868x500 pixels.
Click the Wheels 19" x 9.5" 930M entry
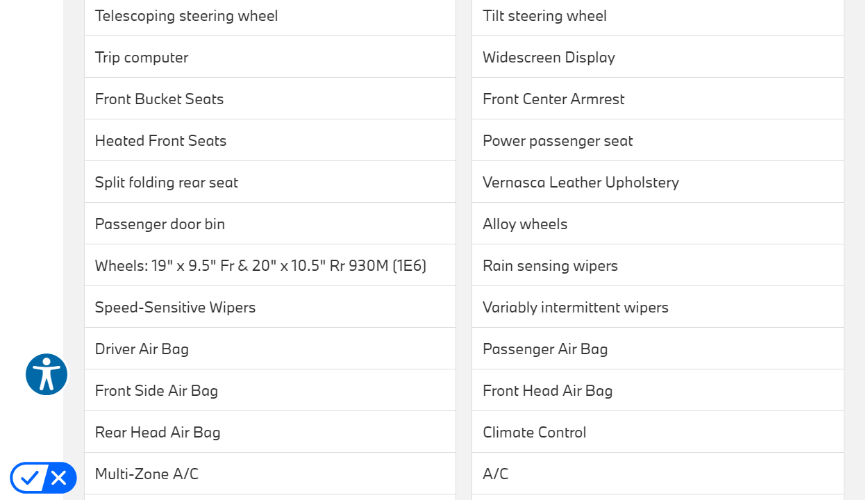(260, 266)
